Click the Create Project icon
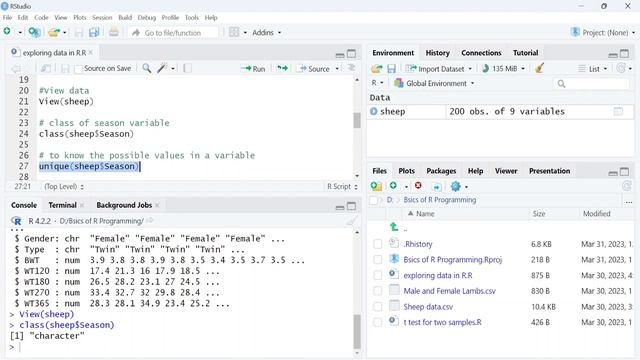 (34, 32)
